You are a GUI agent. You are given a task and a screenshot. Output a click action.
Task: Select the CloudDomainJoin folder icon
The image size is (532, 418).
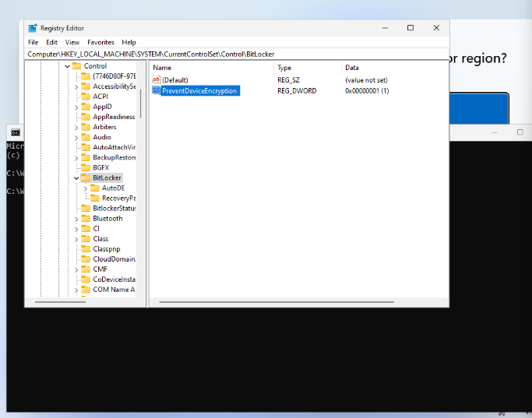tap(86, 259)
